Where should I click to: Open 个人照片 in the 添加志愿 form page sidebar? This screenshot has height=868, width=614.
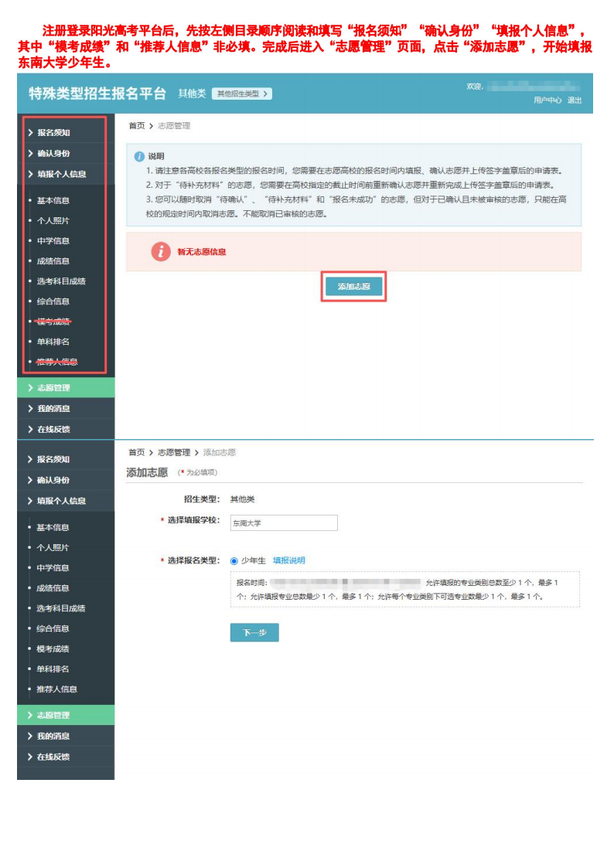[x=53, y=547]
